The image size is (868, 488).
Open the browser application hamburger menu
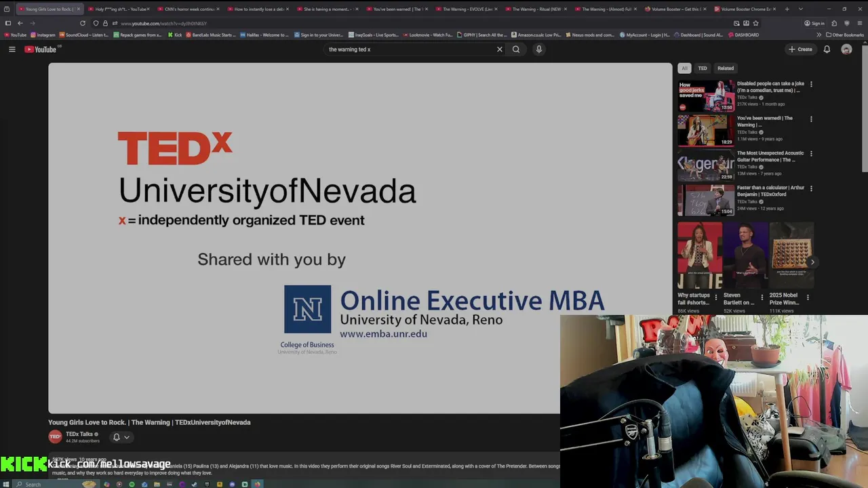coord(860,23)
